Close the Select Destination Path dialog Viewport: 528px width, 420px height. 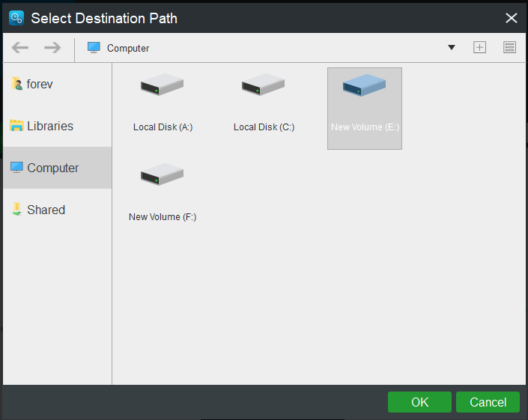point(512,18)
